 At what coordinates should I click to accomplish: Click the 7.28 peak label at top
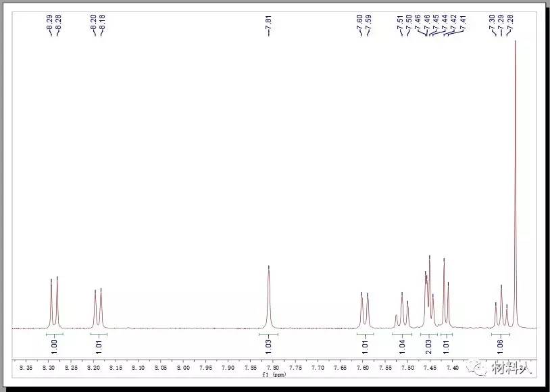(510, 23)
